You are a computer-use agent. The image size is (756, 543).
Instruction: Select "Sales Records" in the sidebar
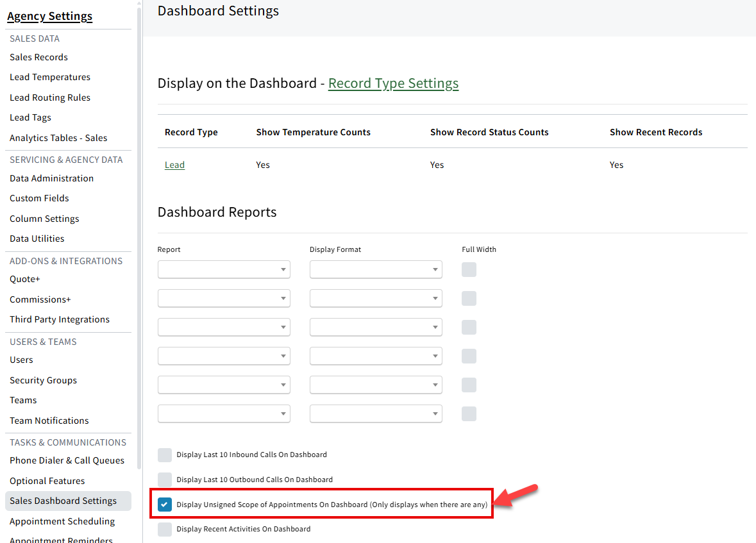[x=38, y=57]
